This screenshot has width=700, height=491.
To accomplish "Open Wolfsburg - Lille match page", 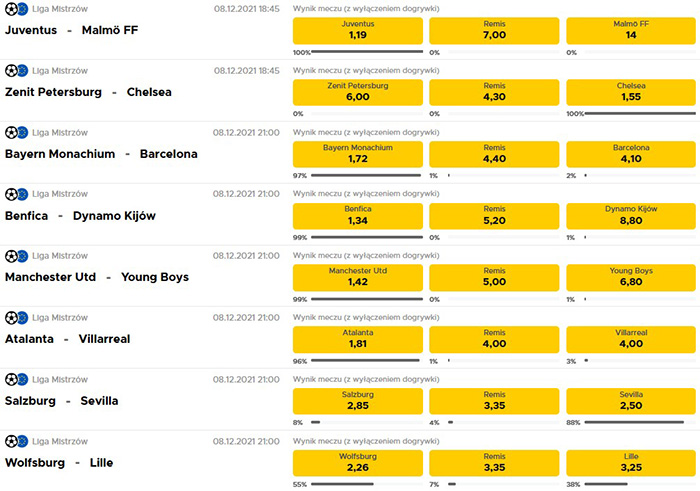I will click(x=59, y=463).
